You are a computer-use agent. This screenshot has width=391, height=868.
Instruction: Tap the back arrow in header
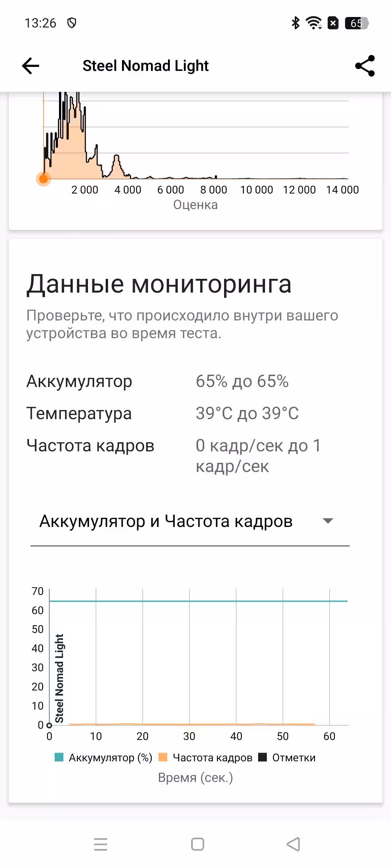30,66
